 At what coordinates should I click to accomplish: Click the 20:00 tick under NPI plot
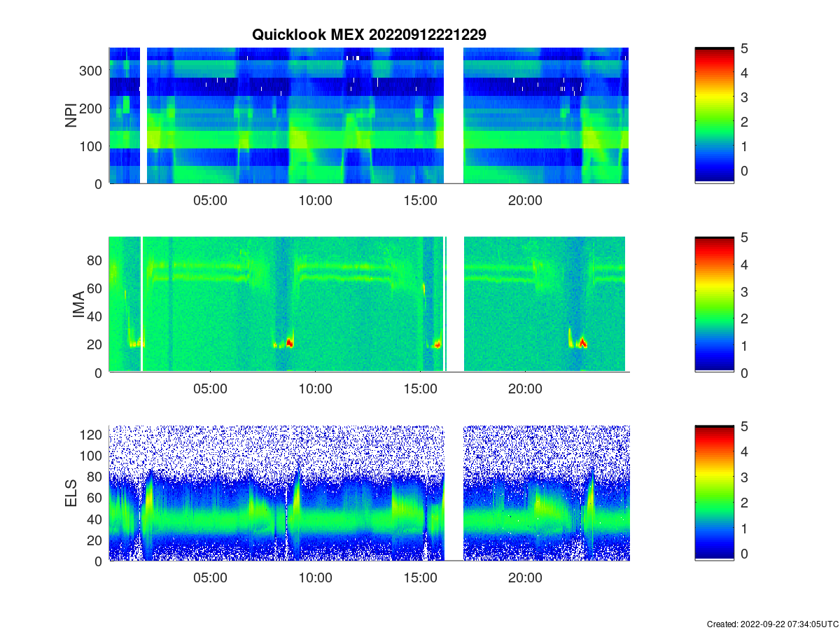point(525,200)
